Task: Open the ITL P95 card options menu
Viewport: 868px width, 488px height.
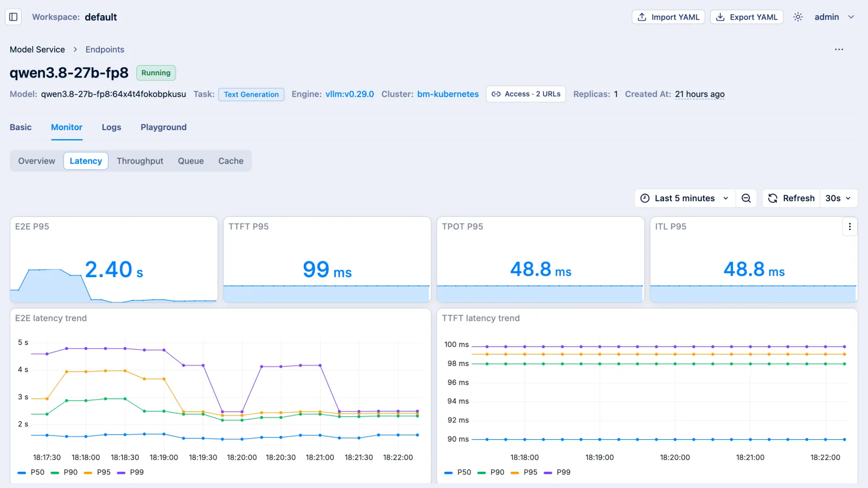Action: point(850,227)
